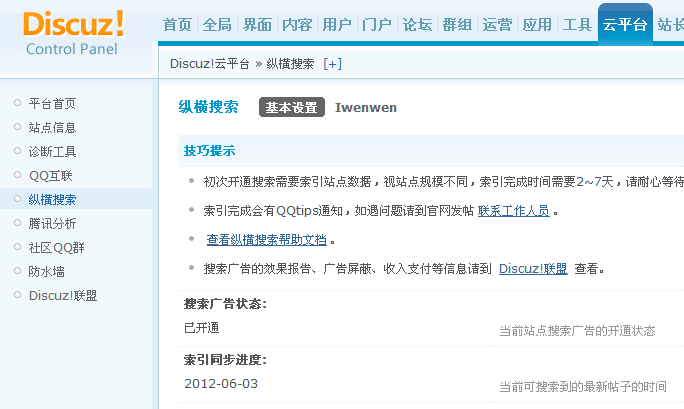Open the 应用 top menu
The height and width of the screenshot is (409, 684).
pos(537,25)
